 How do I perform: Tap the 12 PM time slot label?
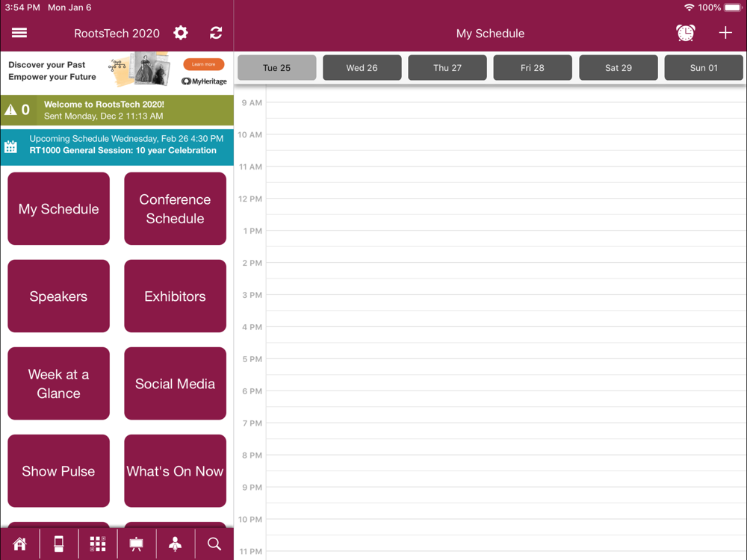point(250,199)
